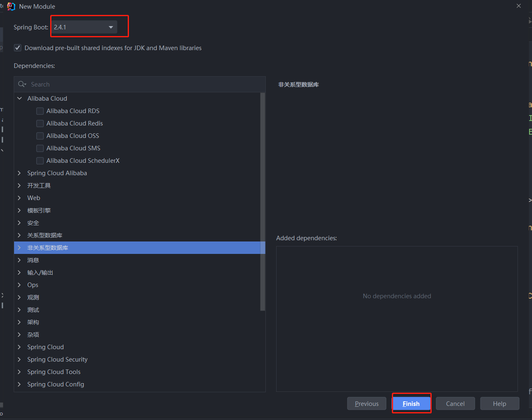The width and height of the screenshot is (532, 420).
Task: Select the 输入/输出 tree row
Action: point(137,273)
